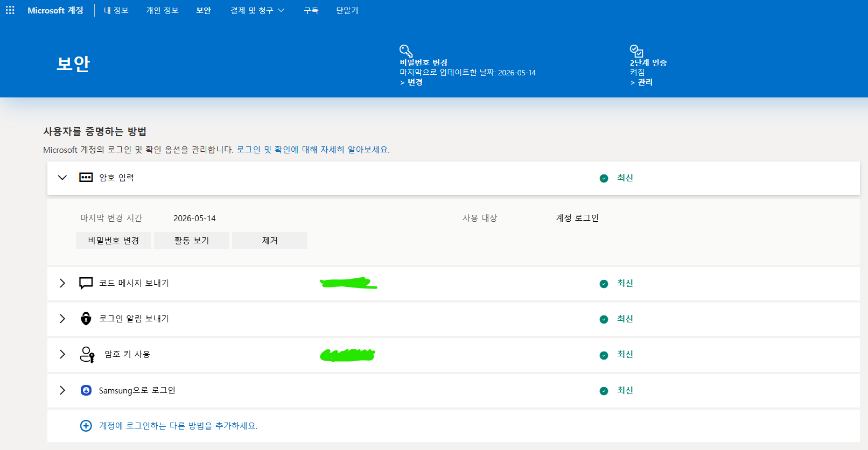The height and width of the screenshot is (450, 868).
Task: Click the 코드 메시지 보내기 label
Action: (134, 283)
